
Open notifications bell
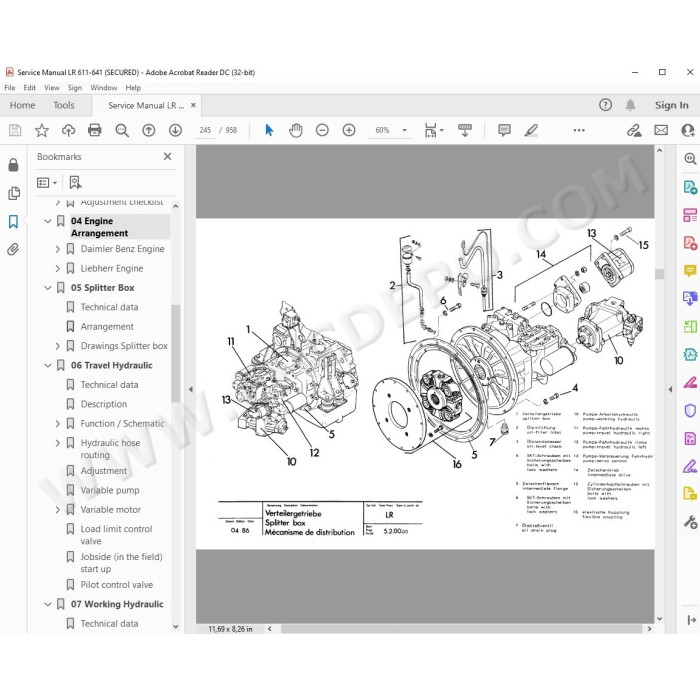click(630, 105)
